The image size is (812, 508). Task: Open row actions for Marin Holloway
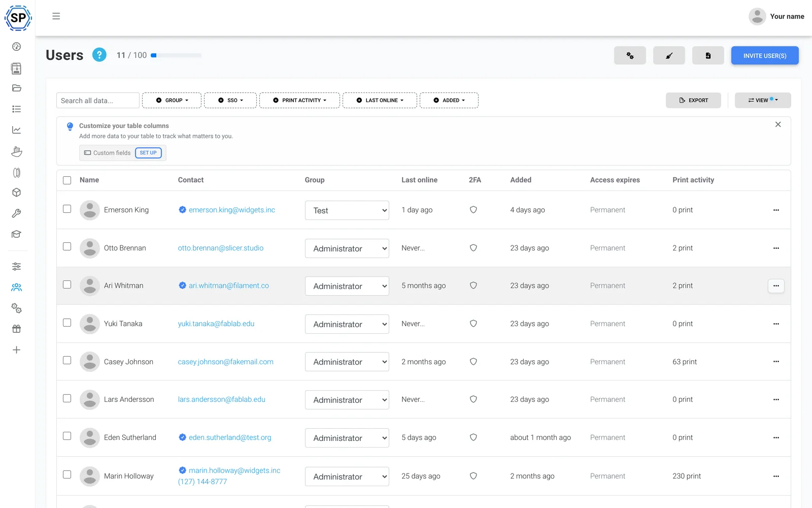(776, 476)
